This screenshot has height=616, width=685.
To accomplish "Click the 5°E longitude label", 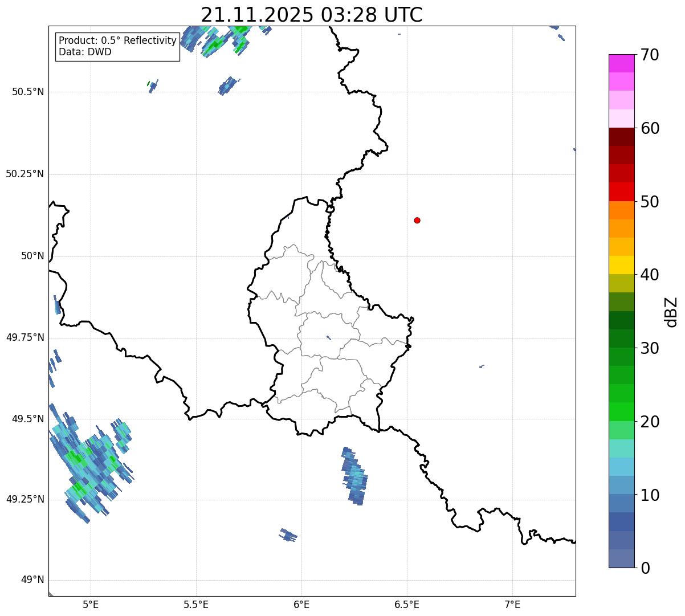I will [91, 604].
